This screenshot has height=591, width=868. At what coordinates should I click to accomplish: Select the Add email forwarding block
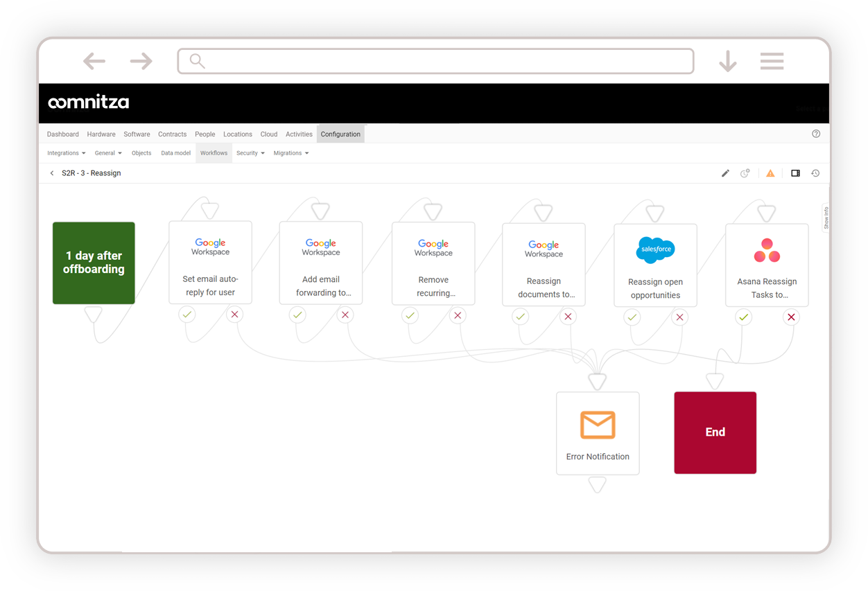point(321,263)
